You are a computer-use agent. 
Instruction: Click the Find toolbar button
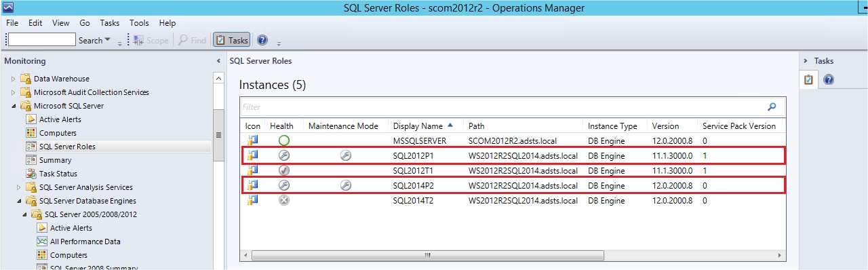tap(192, 41)
